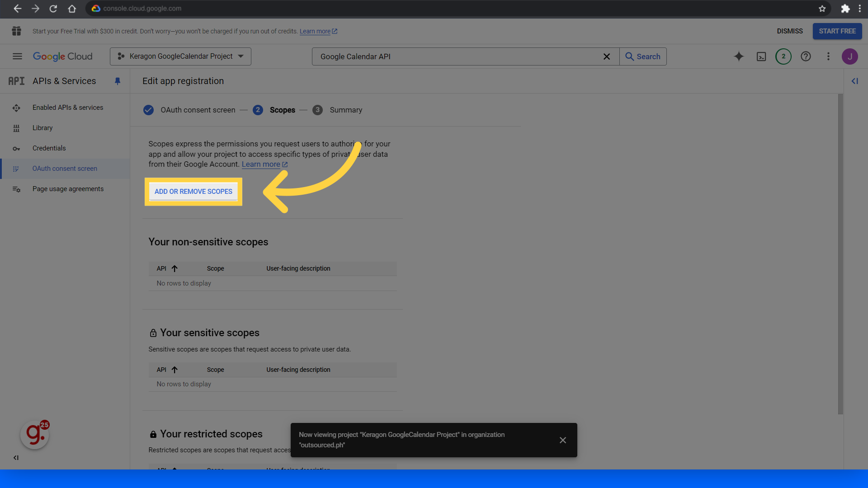Click ADD OR REMOVE SCOPES button
868x488 pixels.
[193, 192]
